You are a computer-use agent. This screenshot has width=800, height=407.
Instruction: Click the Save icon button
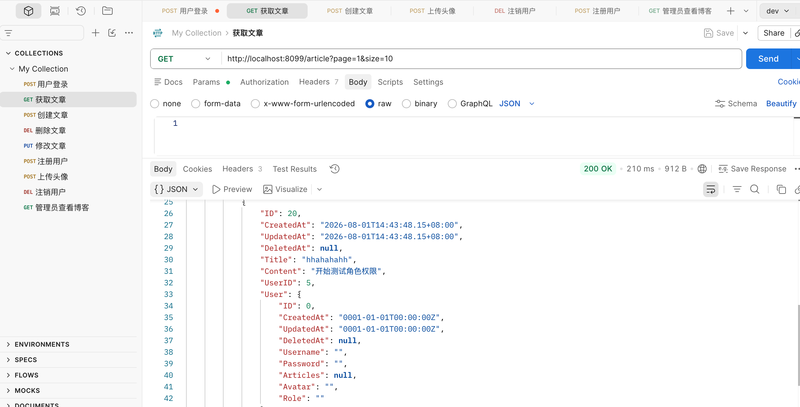(x=718, y=33)
